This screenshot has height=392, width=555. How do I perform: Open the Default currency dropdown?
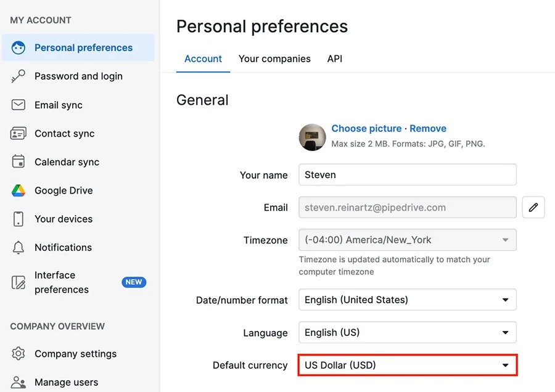[x=408, y=365]
